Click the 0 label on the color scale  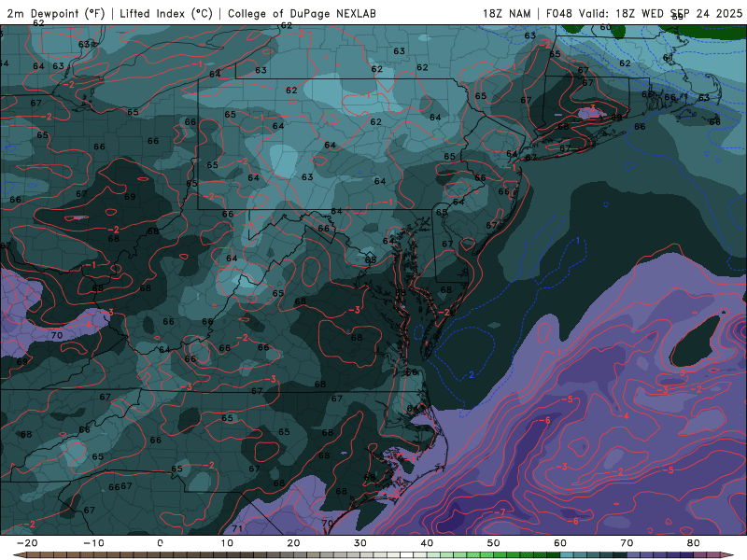coord(160,543)
